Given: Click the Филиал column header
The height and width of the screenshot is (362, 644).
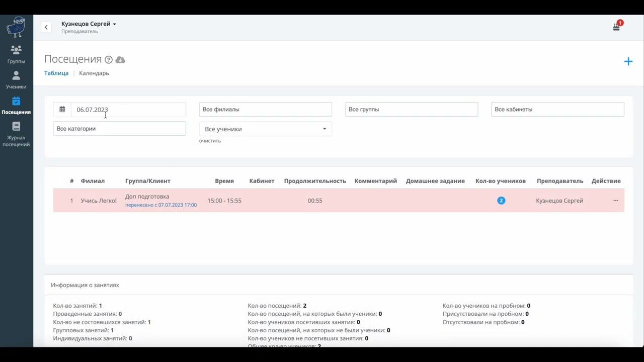Looking at the screenshot, I should [93, 181].
